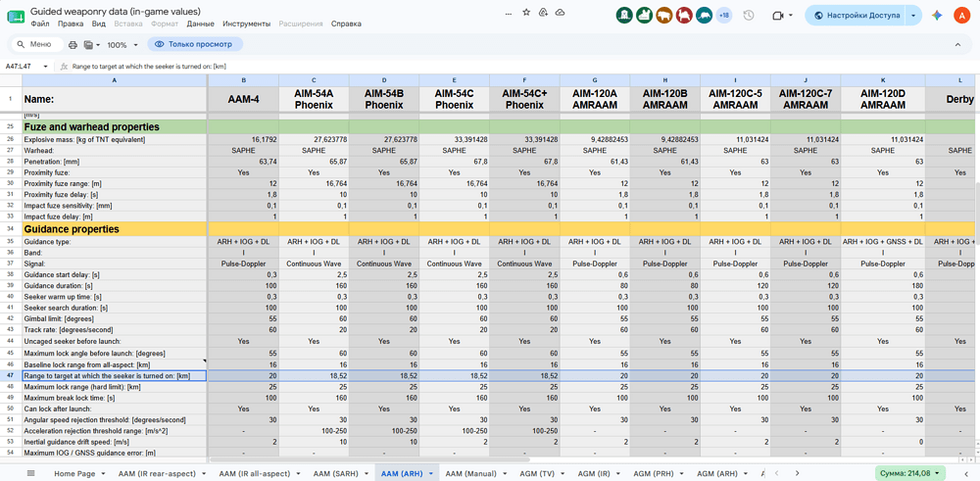This screenshot has width=980, height=481.
Task: Click the name box showing A47:L47
Action: (23, 67)
